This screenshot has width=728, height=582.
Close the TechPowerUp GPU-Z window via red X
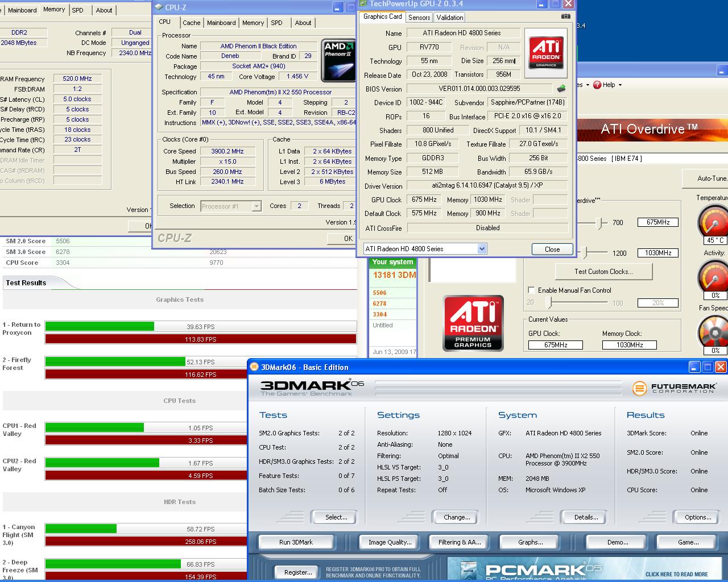coord(568,4)
